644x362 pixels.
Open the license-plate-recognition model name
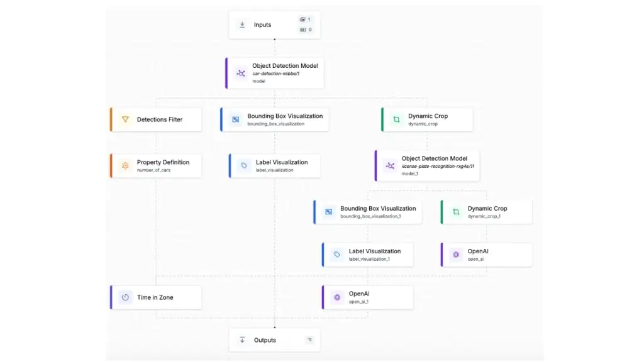(x=437, y=167)
